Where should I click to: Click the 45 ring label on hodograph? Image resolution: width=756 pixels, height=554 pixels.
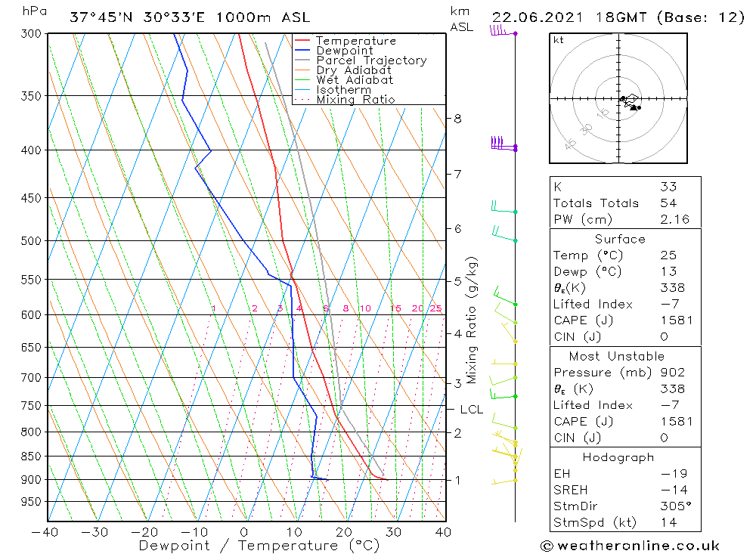pyautogui.click(x=570, y=143)
